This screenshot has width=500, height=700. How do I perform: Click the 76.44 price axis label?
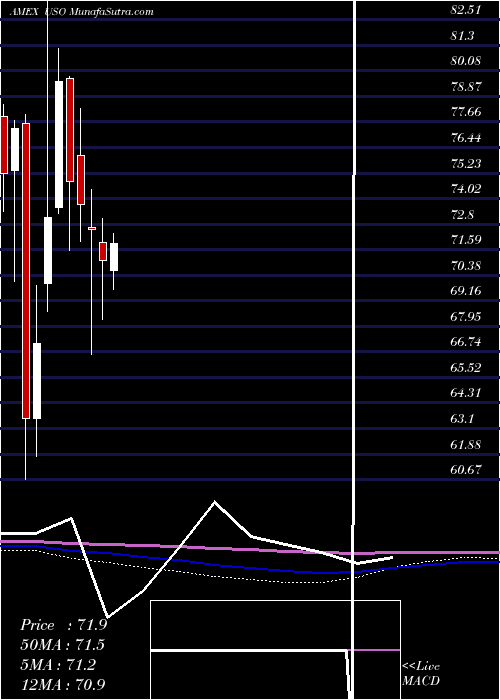tap(466, 138)
